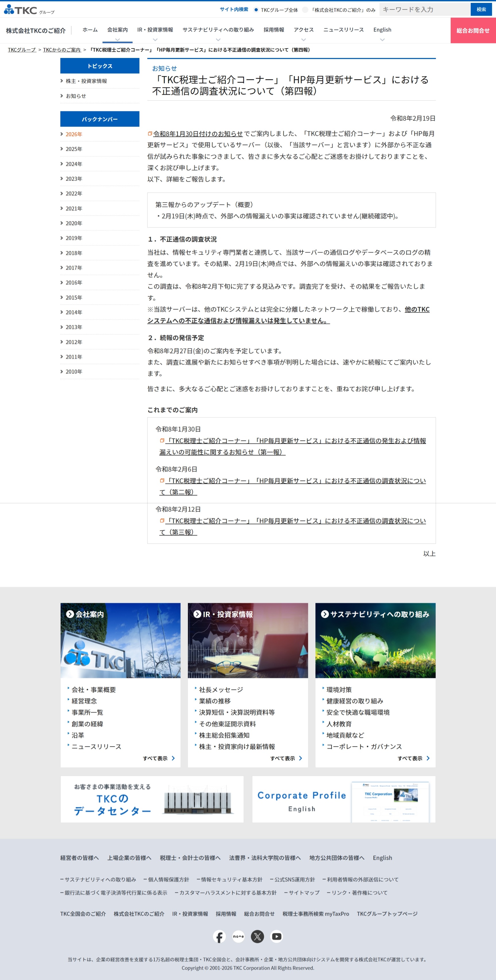
Task: Open the Corporate Profile English banner
Action: [x=343, y=799]
